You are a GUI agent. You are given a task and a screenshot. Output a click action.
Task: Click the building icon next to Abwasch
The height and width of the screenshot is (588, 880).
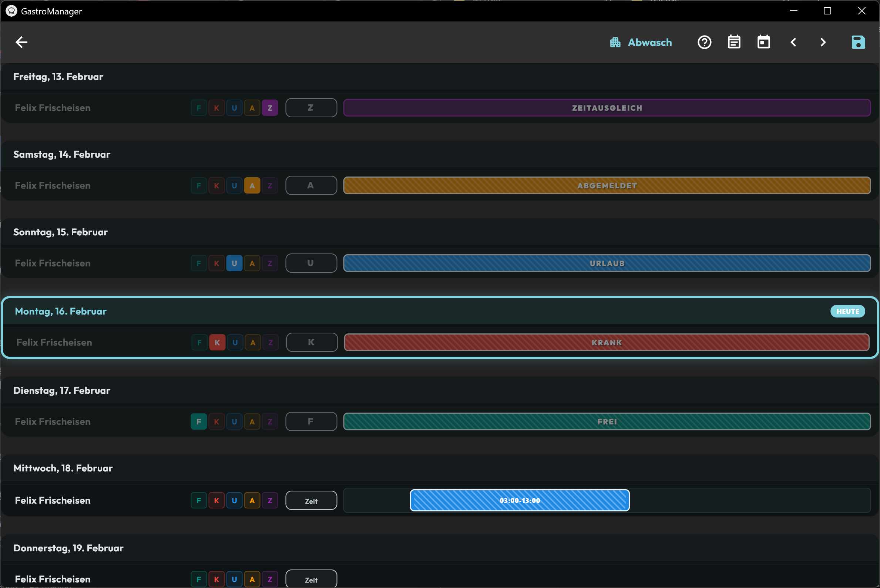pos(615,41)
